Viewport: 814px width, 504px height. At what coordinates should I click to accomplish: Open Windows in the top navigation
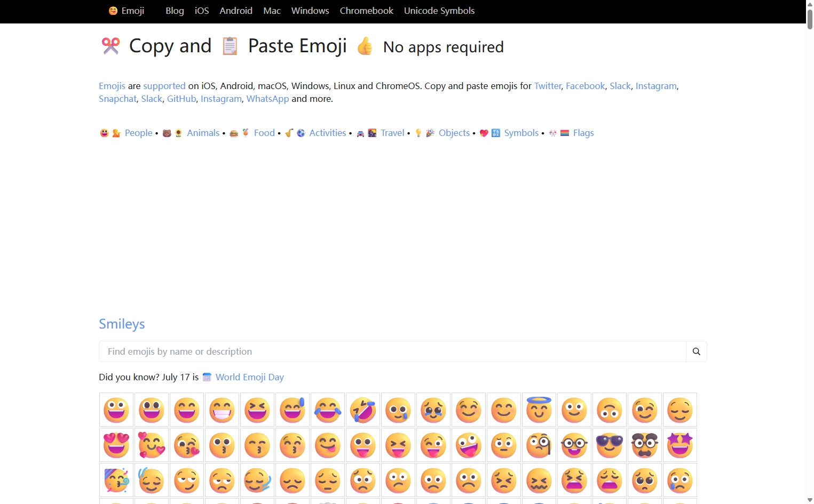click(310, 11)
